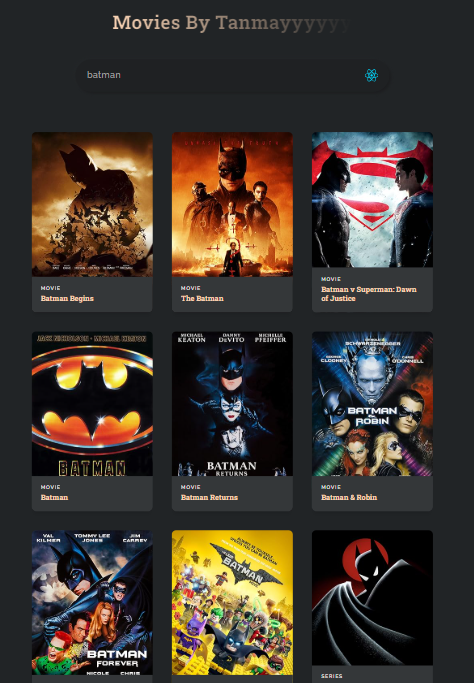This screenshot has width=474, height=683.
Task: Open the Lego Batman Movie poster
Action: point(232,602)
